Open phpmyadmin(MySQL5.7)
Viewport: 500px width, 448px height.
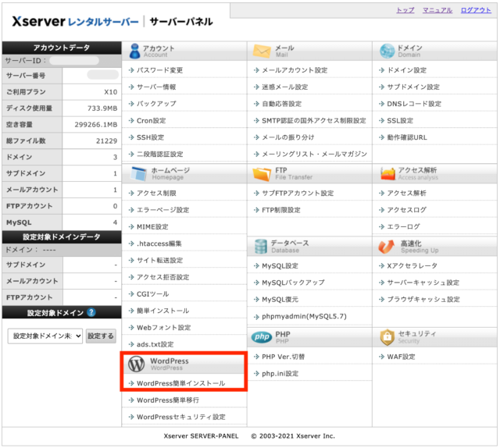tap(304, 316)
